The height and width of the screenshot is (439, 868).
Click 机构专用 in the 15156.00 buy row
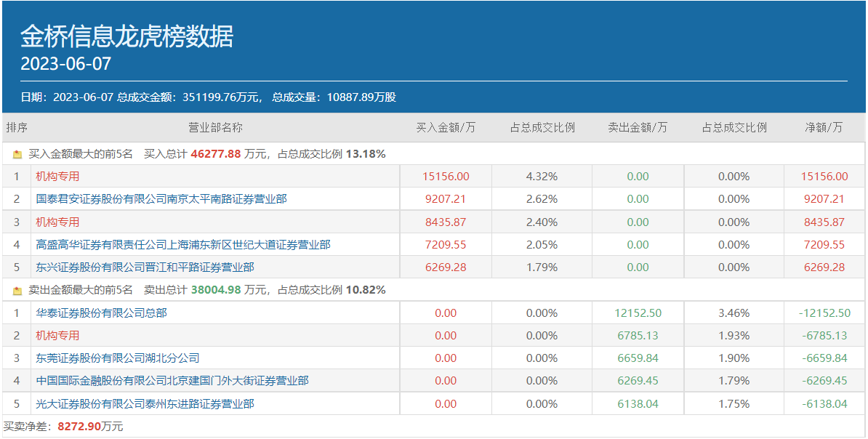point(57,176)
